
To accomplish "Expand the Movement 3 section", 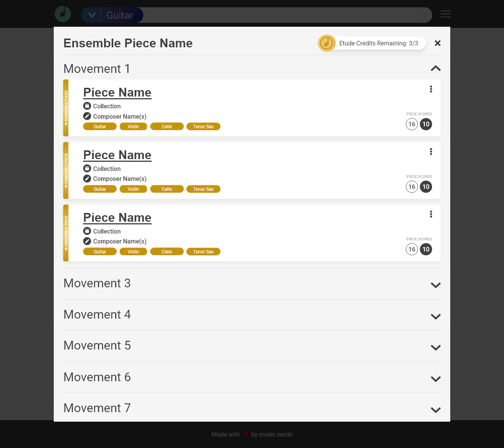I will (x=435, y=285).
